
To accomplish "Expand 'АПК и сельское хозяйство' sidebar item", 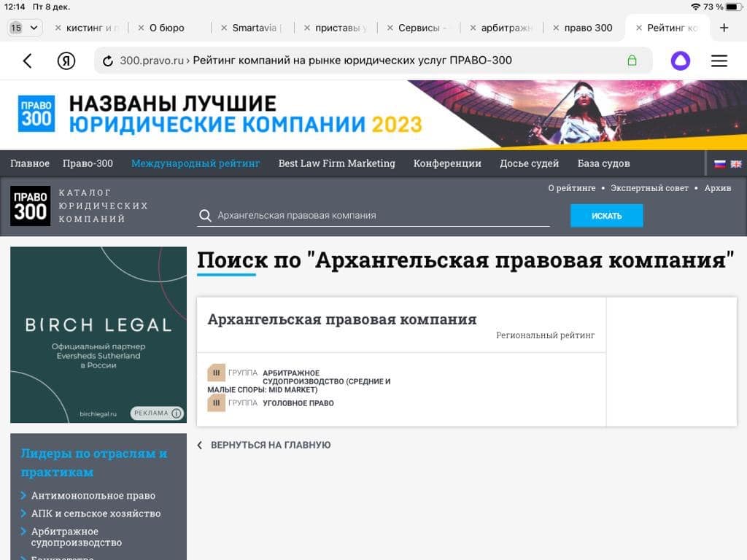I will coord(96,513).
